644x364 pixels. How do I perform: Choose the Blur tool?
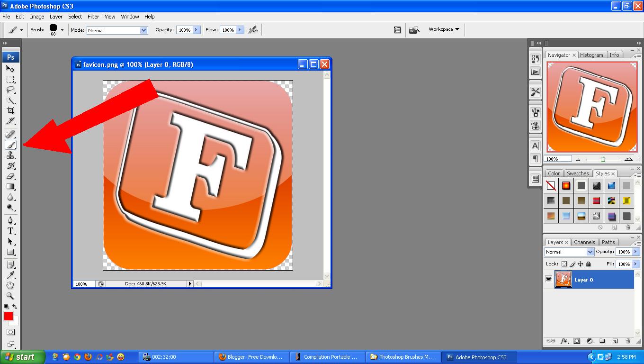(x=10, y=197)
